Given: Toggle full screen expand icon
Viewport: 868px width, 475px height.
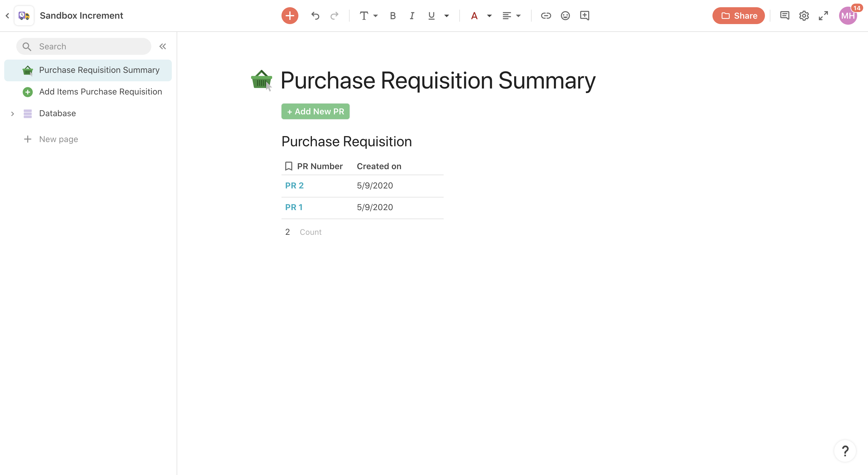Looking at the screenshot, I should pos(823,15).
